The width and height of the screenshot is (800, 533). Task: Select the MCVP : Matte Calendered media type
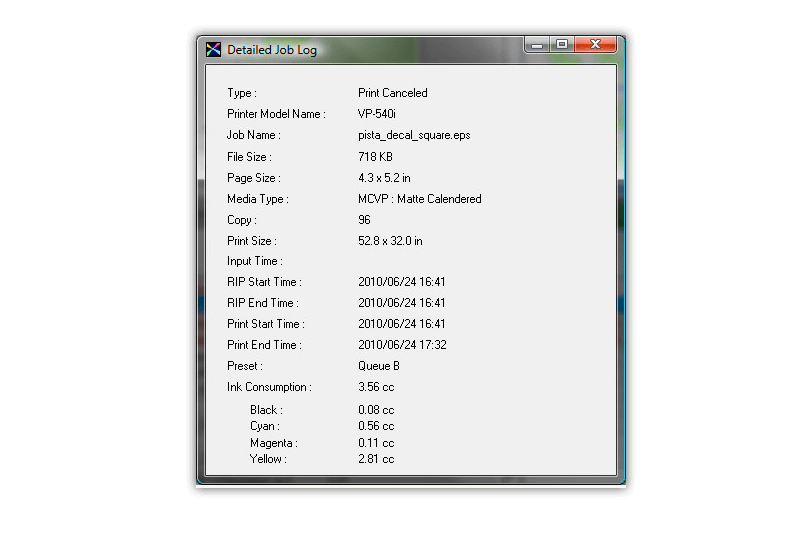(419, 199)
